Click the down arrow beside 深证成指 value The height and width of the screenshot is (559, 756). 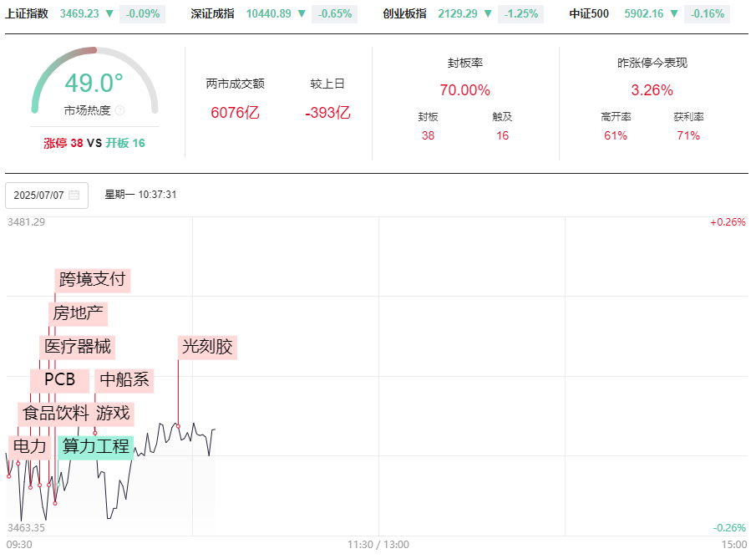(302, 13)
